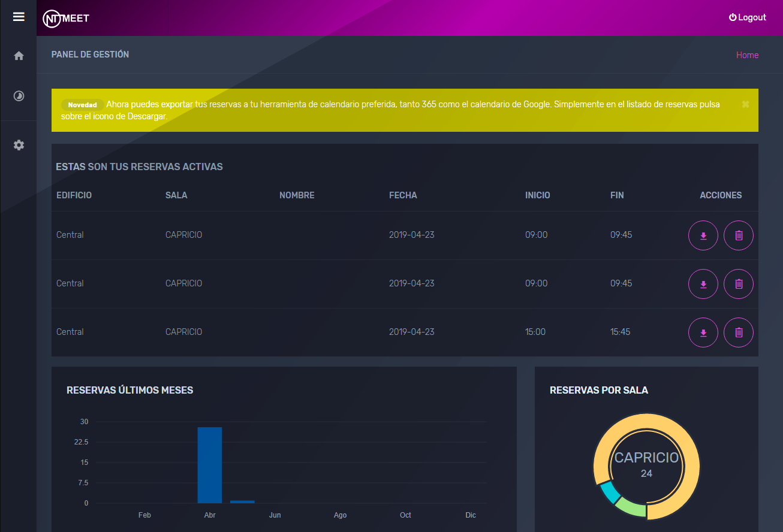Screen dimensions: 783x532
Task: Dismiss the yellow Novedad notification banner
Action: (x=745, y=104)
